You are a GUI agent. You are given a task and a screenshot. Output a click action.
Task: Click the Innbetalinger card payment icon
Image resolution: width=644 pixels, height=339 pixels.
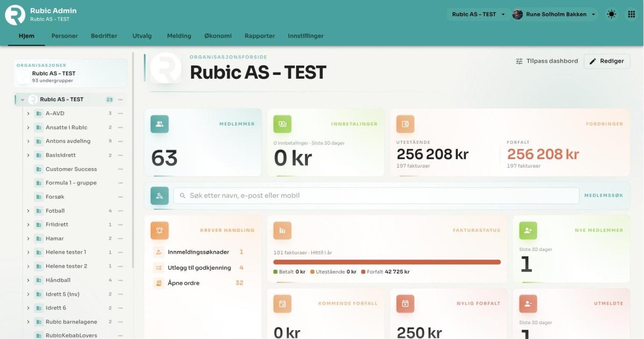point(282,124)
